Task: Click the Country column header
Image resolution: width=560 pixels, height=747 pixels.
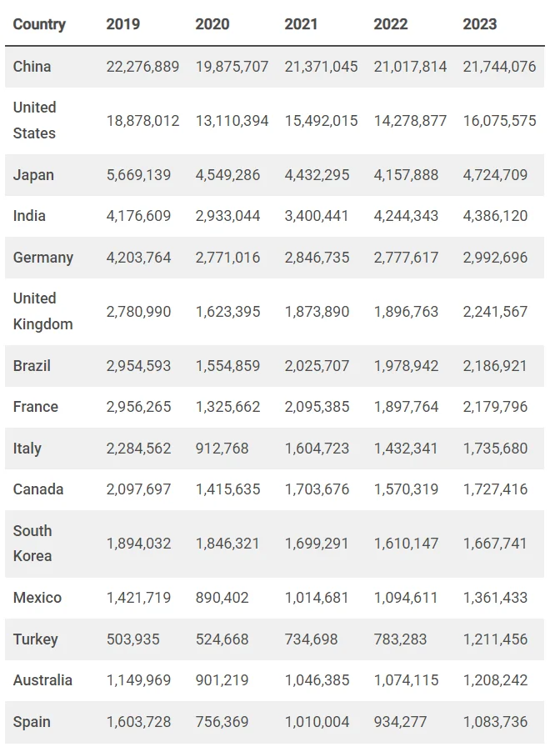Action: click(39, 24)
